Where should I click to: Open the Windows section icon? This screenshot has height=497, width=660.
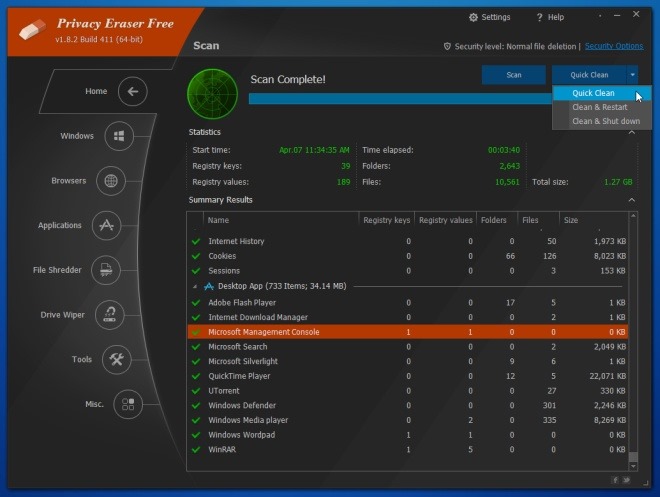[119, 136]
